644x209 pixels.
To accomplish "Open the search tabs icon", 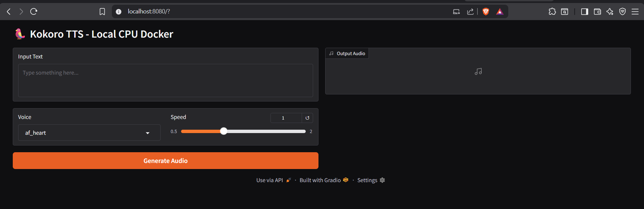I will point(565,12).
